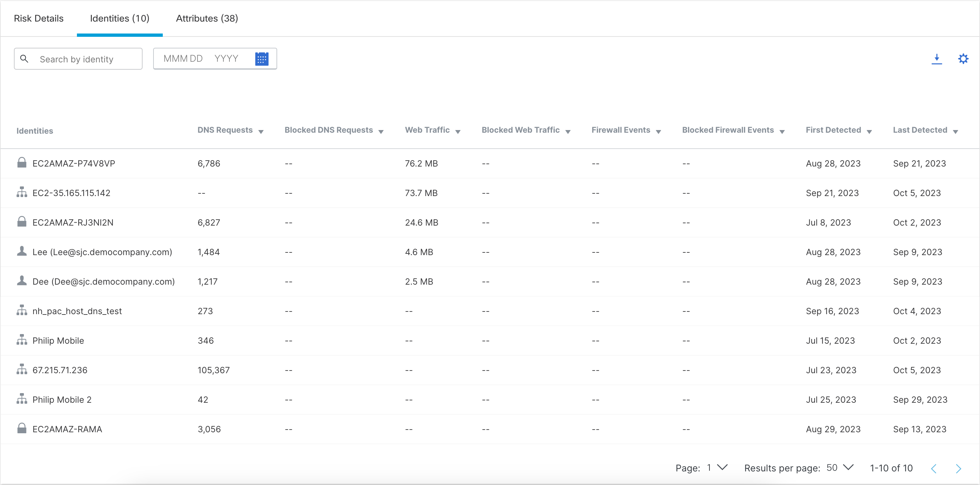Open the table settings gear icon

pos(963,59)
